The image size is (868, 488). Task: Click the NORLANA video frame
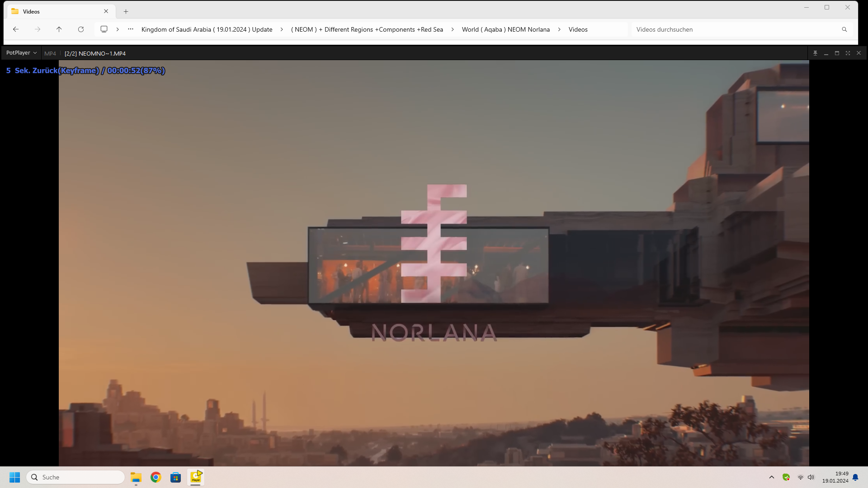point(434,263)
